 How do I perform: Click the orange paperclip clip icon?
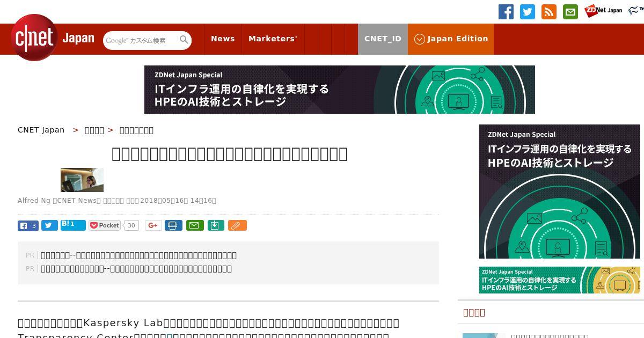[237, 225]
